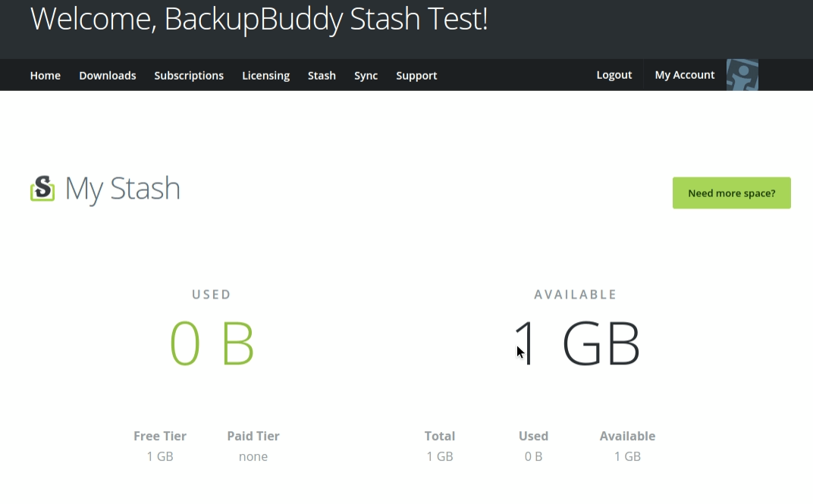
Task: Open My Account
Action: click(685, 75)
